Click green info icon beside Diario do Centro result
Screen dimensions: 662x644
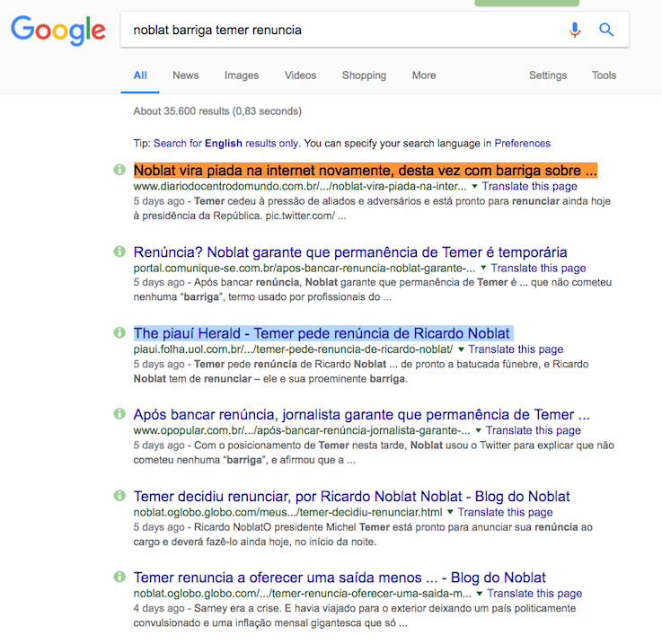(119, 171)
